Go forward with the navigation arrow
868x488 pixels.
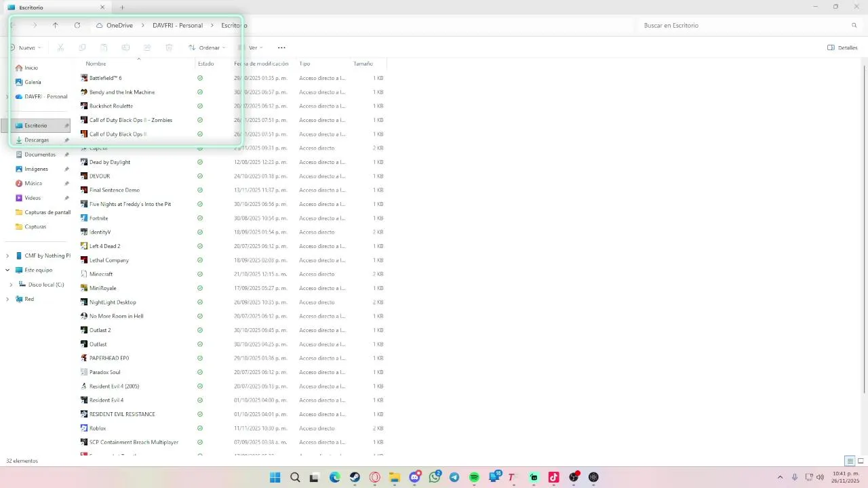pos(35,25)
